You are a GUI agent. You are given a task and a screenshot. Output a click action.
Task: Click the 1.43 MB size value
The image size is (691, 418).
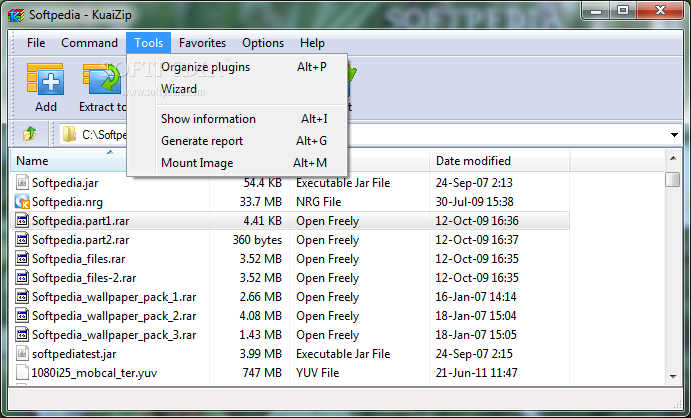tap(260, 335)
